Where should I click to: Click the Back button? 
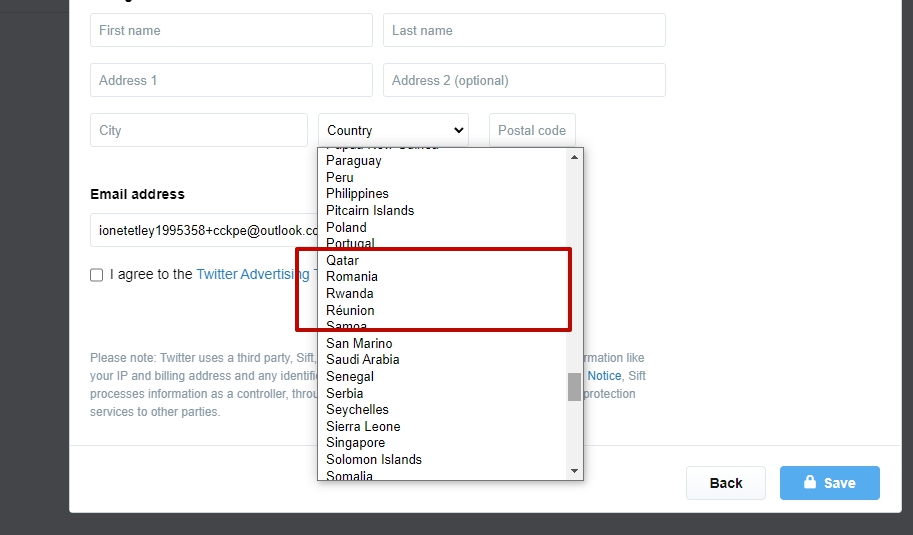tap(726, 483)
